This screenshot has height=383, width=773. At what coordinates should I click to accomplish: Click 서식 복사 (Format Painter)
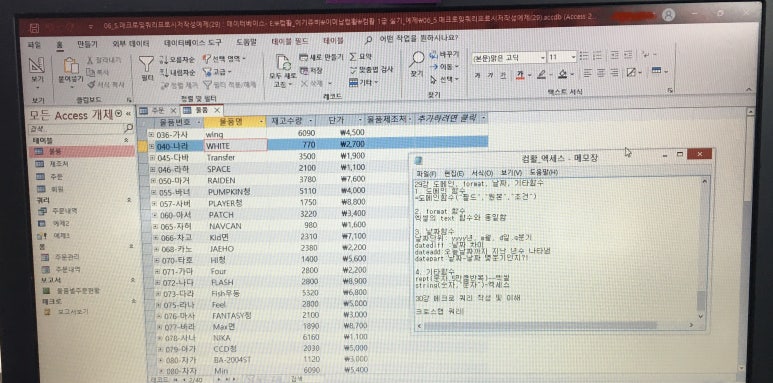tap(105, 85)
